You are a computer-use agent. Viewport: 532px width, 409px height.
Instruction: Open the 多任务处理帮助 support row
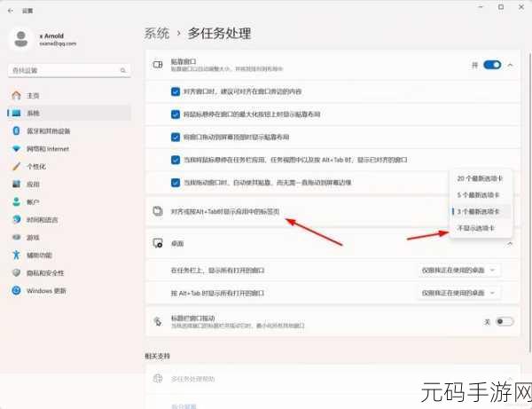click(x=332, y=379)
